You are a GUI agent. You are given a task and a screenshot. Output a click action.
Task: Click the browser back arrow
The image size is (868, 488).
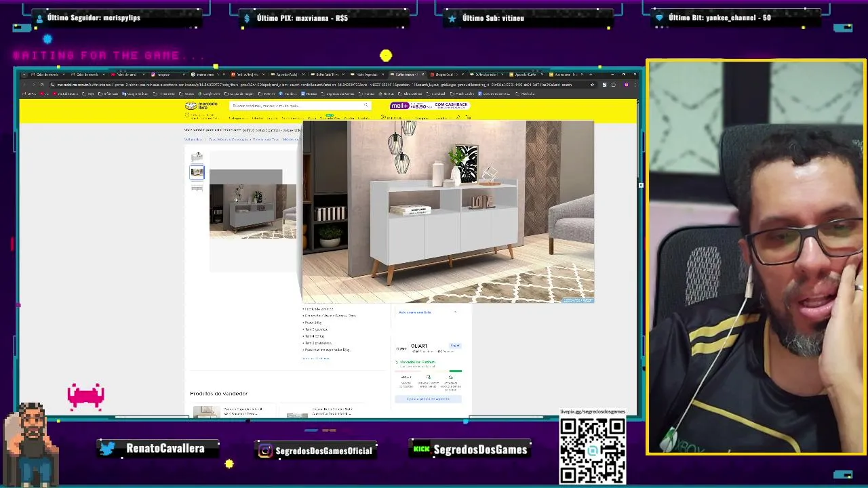pyautogui.click(x=24, y=85)
